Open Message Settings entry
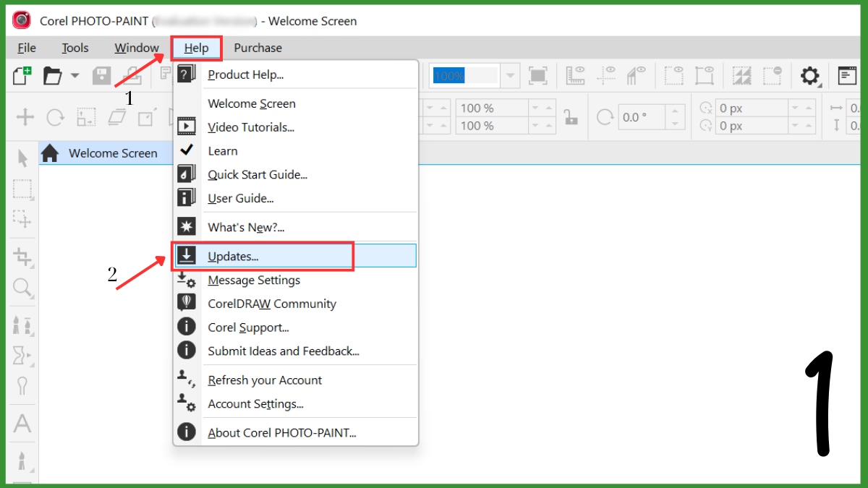The width and height of the screenshot is (868, 488). click(x=295, y=280)
